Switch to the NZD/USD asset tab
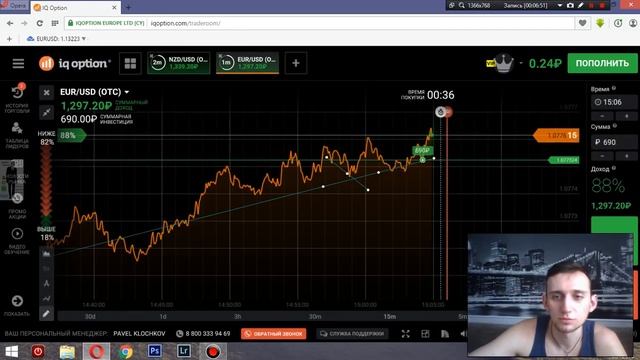 tap(179, 63)
